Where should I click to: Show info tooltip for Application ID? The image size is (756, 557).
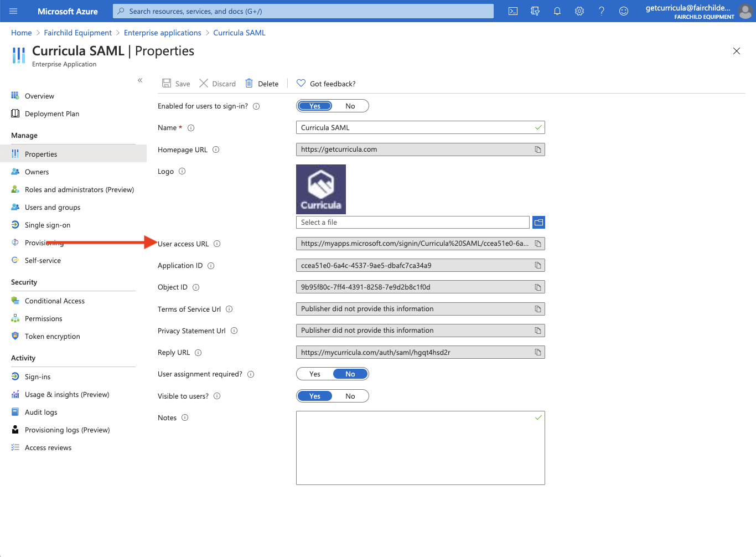point(211,266)
